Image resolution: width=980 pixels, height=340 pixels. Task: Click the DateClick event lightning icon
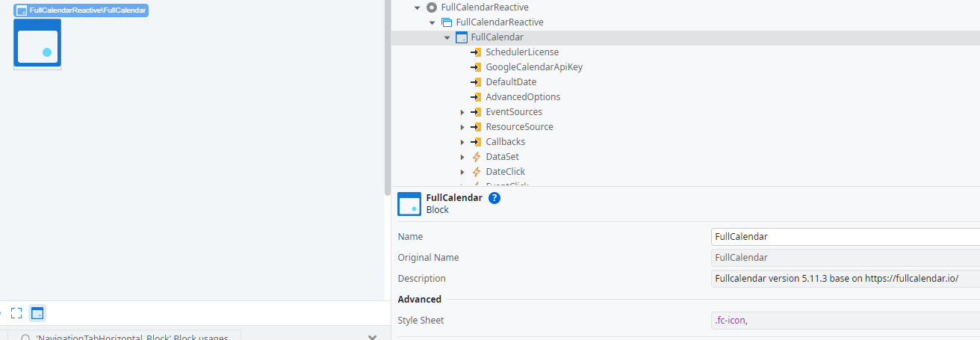click(476, 172)
